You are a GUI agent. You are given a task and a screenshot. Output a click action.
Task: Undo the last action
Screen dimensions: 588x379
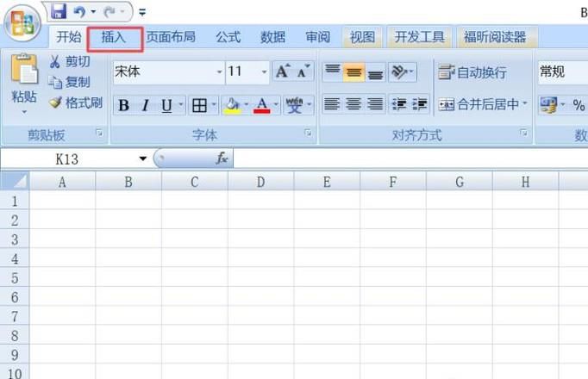[79, 12]
